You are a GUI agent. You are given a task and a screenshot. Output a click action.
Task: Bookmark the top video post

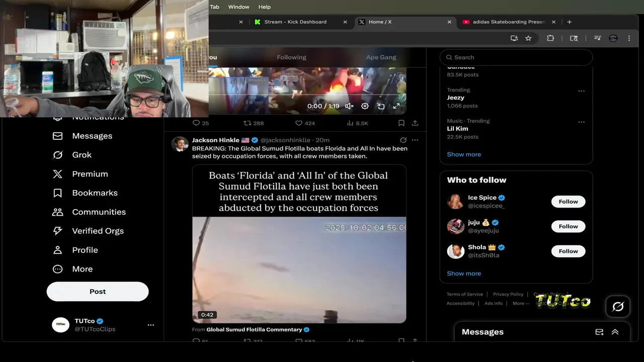[x=401, y=123]
